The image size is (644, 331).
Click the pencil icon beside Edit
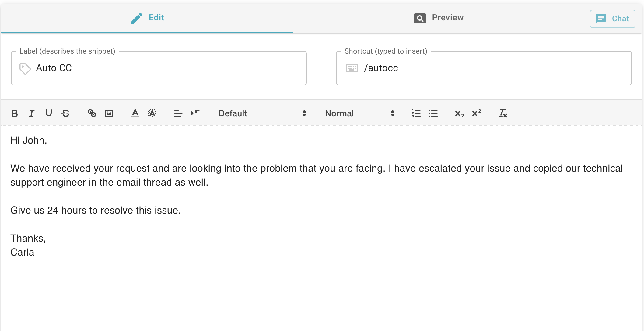pyautogui.click(x=137, y=18)
